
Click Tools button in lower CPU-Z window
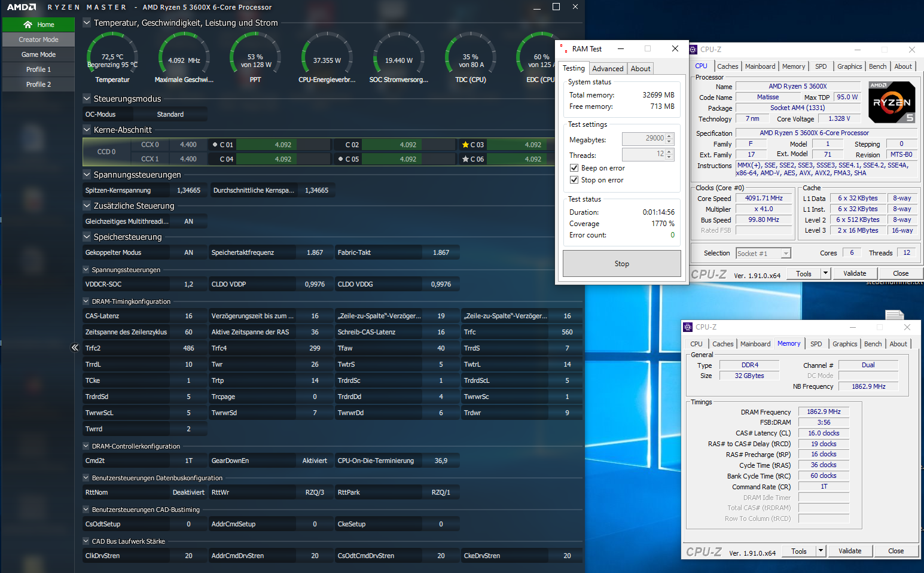coord(799,551)
